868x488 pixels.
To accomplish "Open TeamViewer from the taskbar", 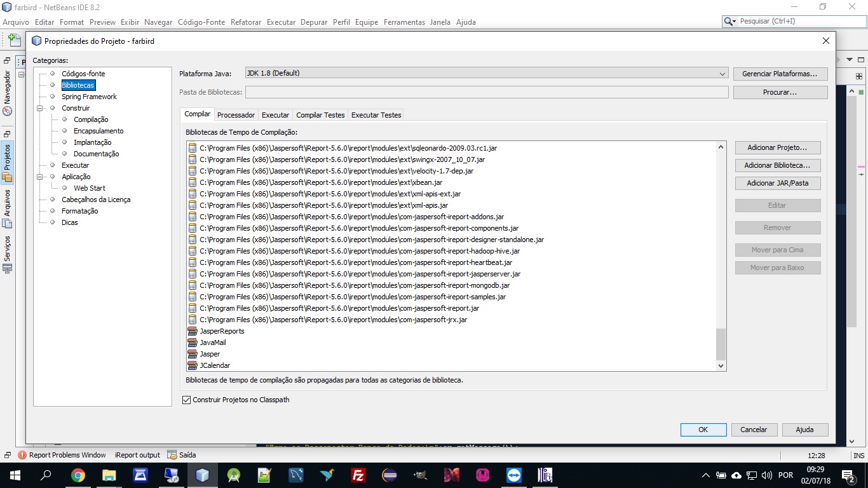I will click(x=513, y=475).
